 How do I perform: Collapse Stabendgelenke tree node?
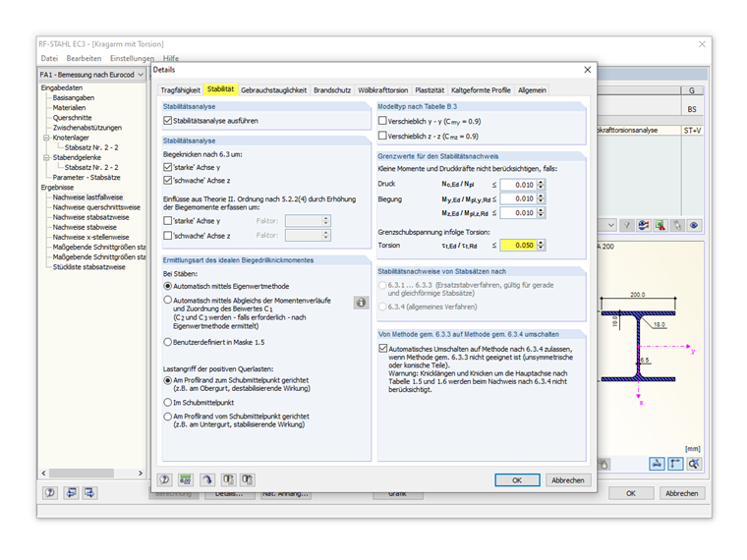coord(47,157)
